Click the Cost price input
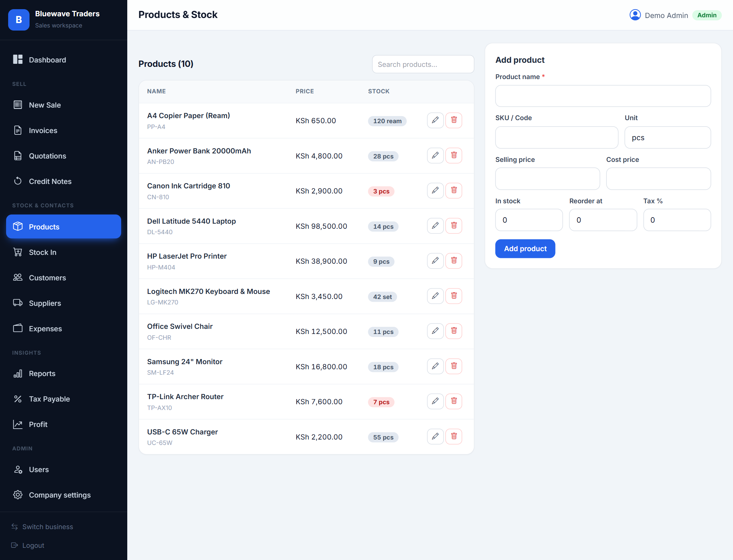Image resolution: width=733 pixels, height=560 pixels. (658, 179)
